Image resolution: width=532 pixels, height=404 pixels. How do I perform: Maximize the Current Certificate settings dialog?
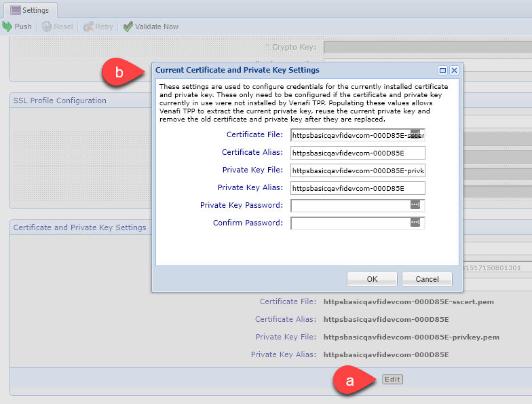click(x=442, y=70)
